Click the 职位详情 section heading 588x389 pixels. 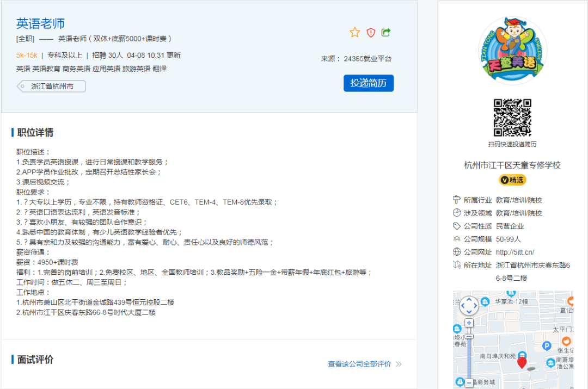(x=35, y=132)
